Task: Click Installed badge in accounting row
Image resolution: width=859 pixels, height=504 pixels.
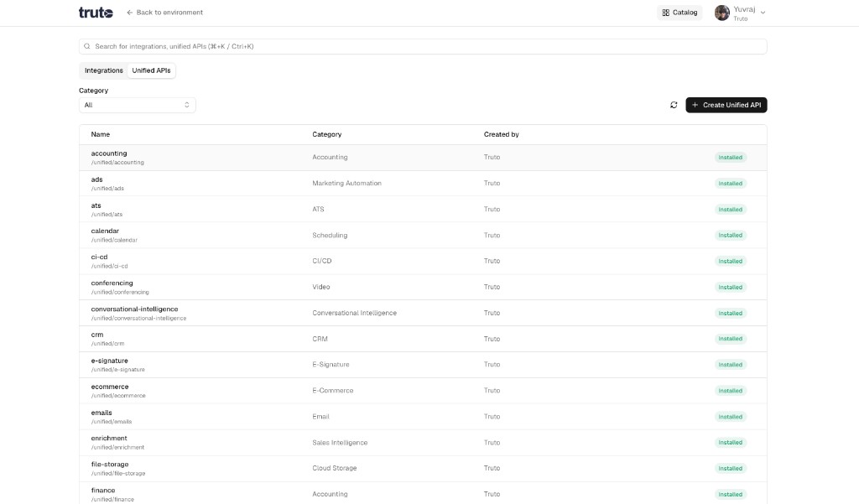Action: (731, 157)
